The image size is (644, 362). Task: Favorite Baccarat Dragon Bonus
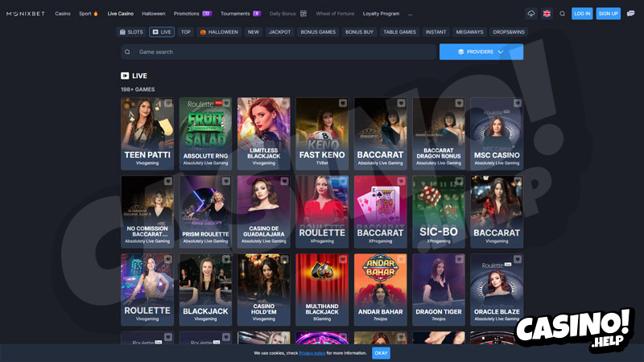459,103
